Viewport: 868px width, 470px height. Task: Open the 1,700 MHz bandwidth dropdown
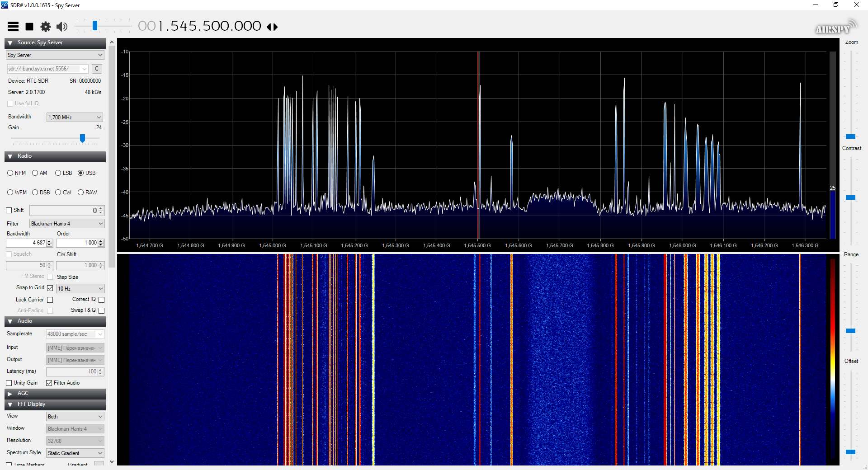(75, 117)
